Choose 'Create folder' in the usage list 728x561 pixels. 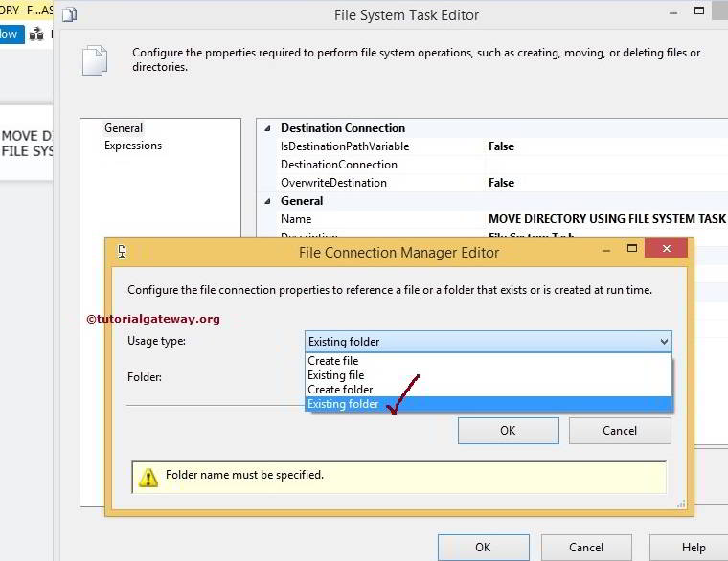[489, 390]
